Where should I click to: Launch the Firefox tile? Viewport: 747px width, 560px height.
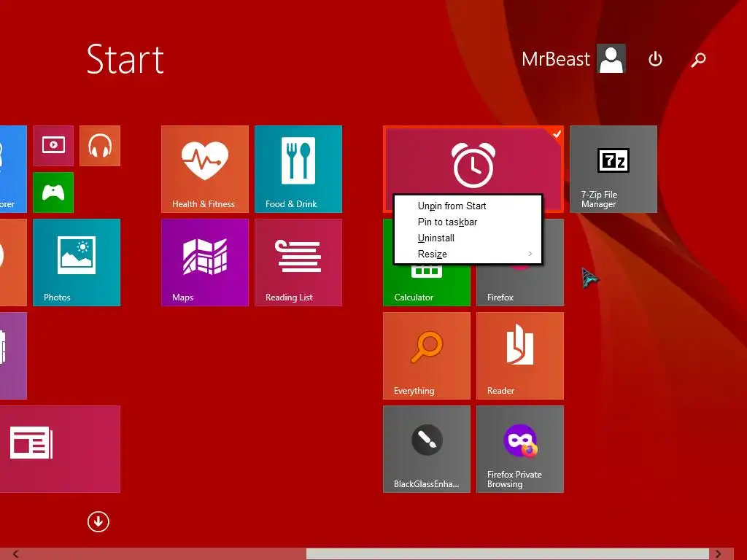pos(520,286)
